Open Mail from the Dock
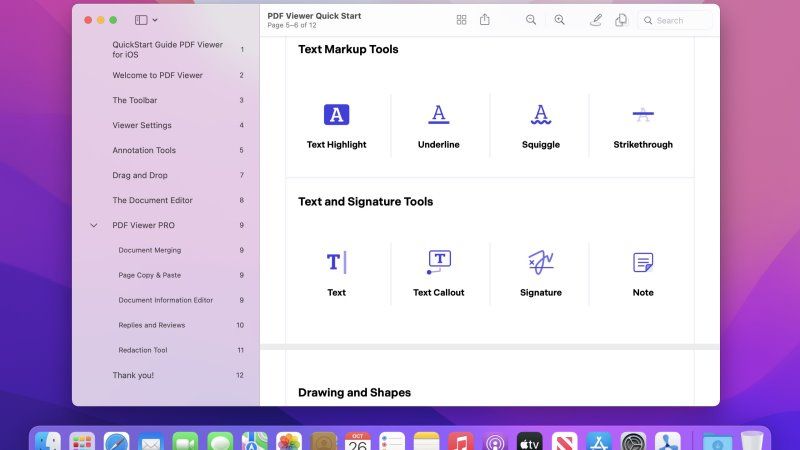Image resolution: width=800 pixels, height=450 pixels. (151, 442)
